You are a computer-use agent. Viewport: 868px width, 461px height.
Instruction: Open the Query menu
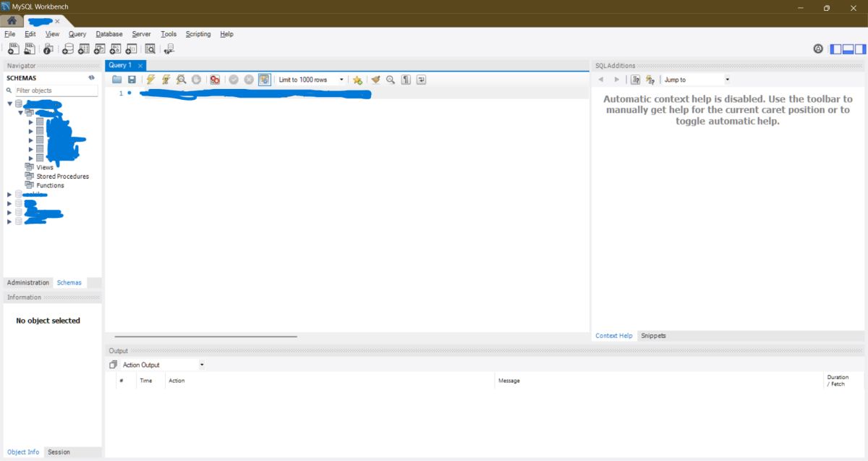tap(77, 34)
